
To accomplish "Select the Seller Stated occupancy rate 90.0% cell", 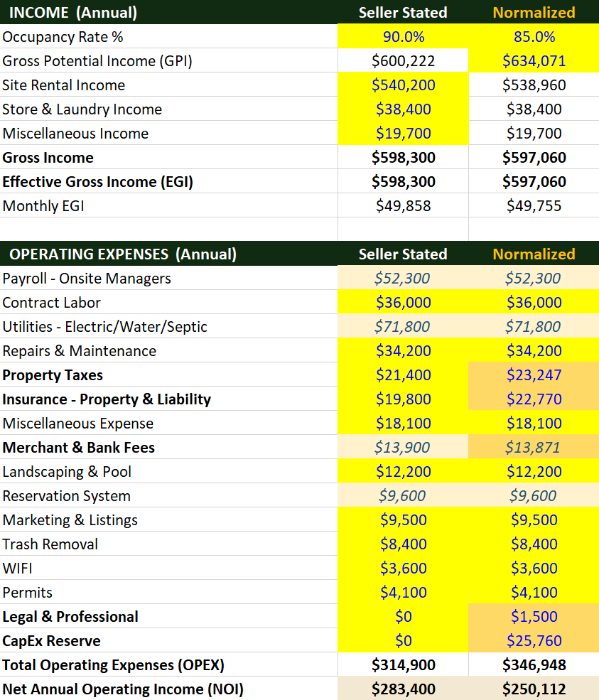I will tap(403, 36).
